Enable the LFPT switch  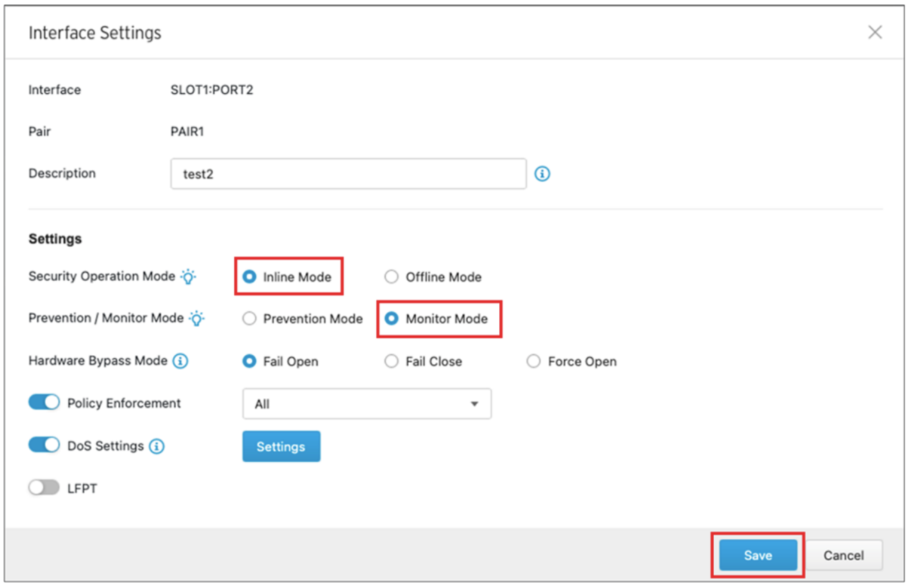[x=44, y=488]
